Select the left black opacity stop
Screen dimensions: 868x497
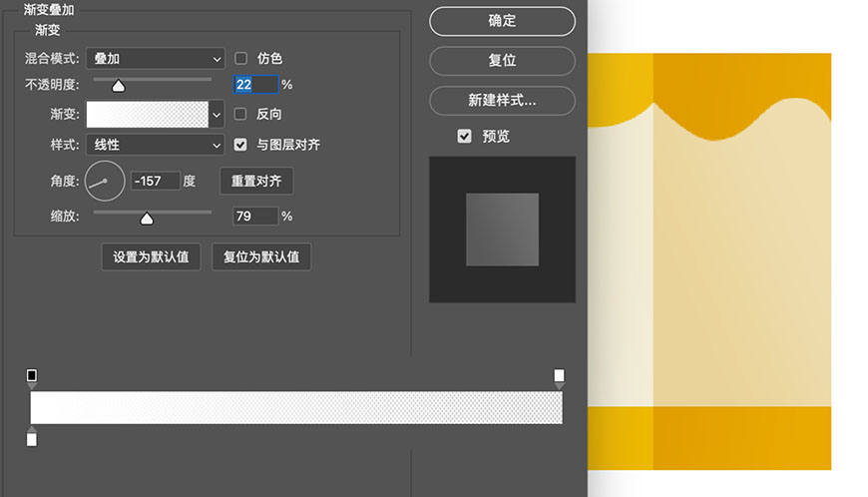(x=32, y=377)
